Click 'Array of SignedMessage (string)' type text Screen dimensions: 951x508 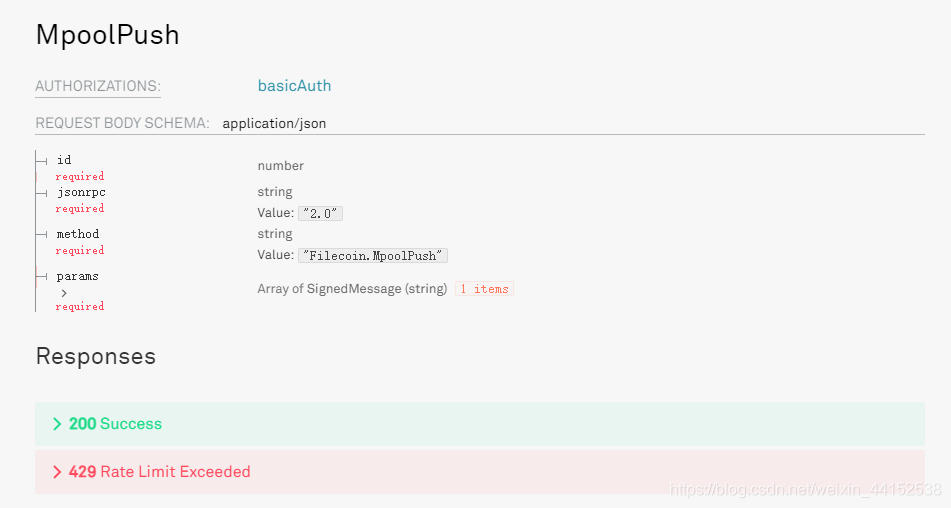click(x=352, y=289)
